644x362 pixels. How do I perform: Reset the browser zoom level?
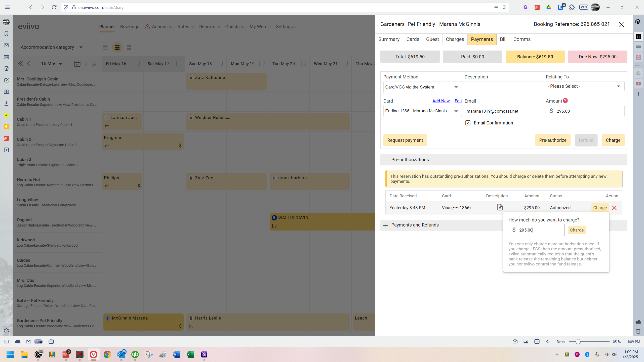tap(561, 342)
